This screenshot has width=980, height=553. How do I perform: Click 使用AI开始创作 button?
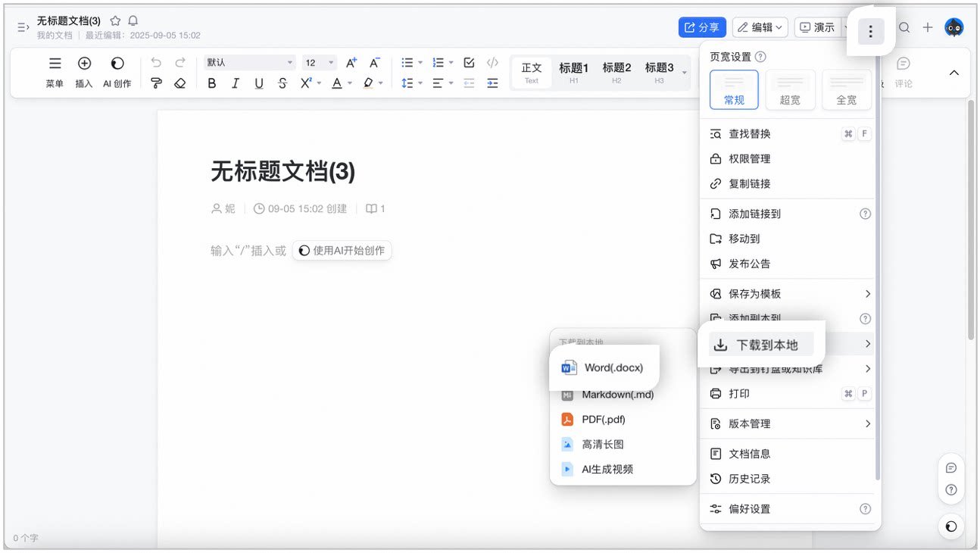point(342,251)
